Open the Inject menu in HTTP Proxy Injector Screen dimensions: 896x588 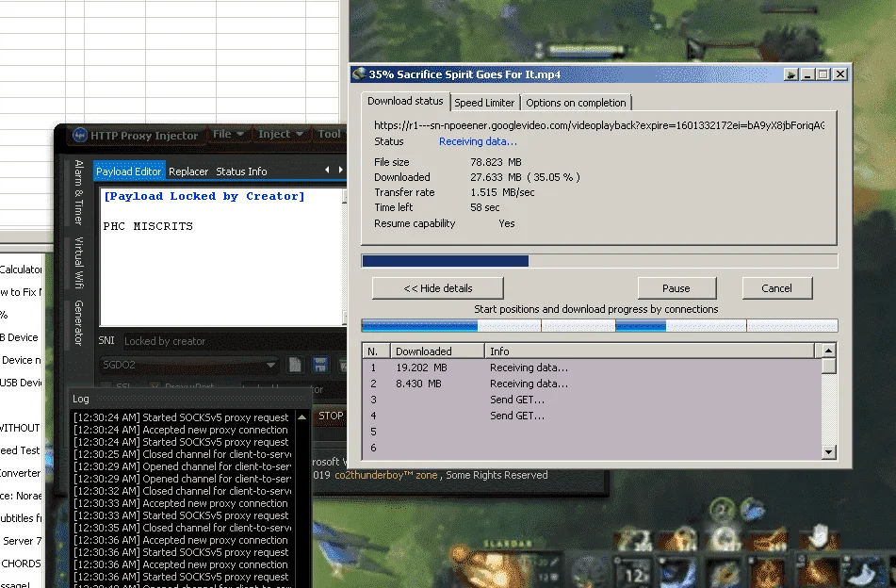coord(280,134)
